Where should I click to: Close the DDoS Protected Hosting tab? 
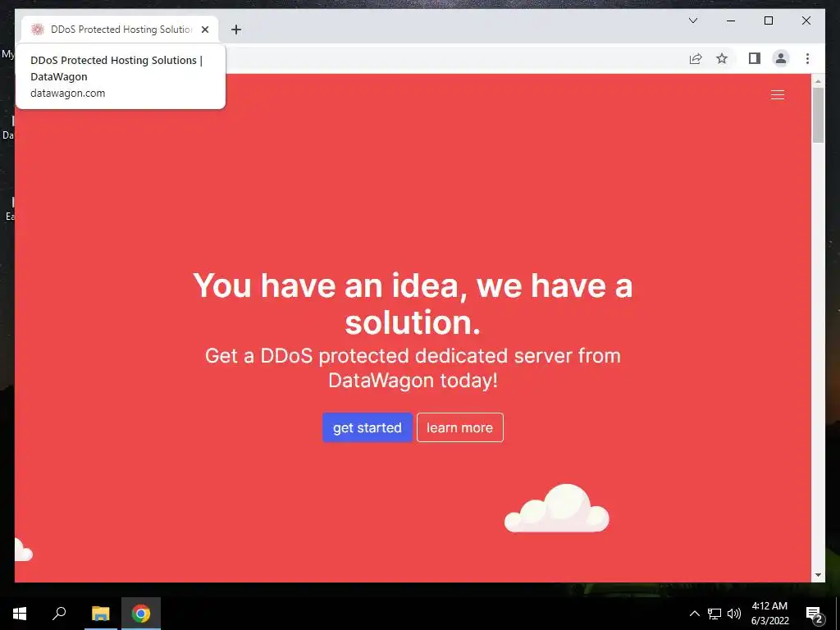(x=204, y=30)
